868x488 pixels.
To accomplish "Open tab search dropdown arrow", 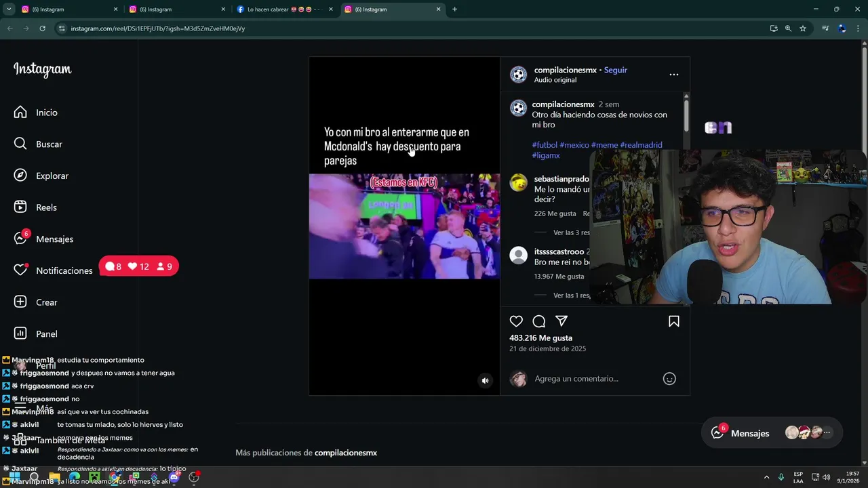I will [x=9, y=9].
